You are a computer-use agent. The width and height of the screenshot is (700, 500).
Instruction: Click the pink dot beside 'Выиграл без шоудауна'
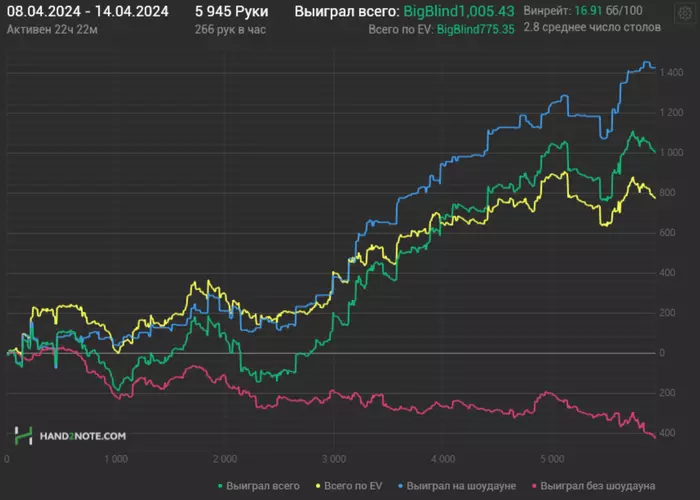(534, 486)
